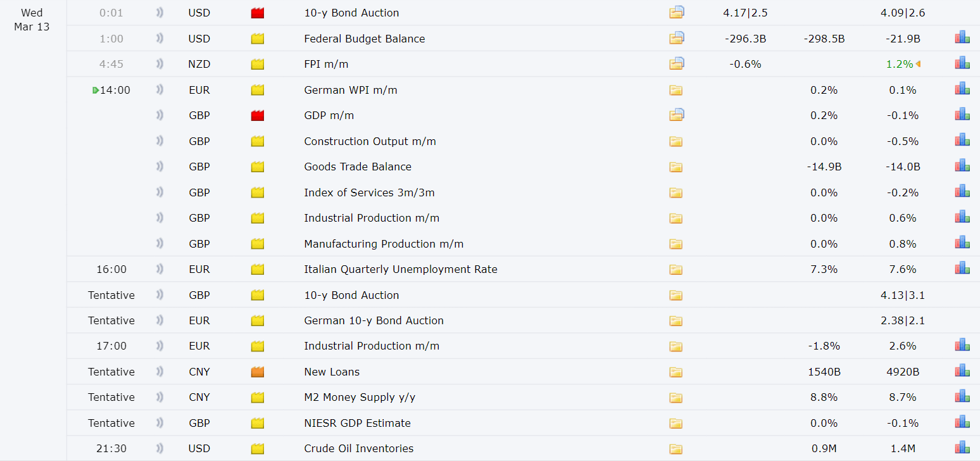Open the graph for NIESR GDP Estimate
The height and width of the screenshot is (461, 980).
pyautogui.click(x=962, y=422)
